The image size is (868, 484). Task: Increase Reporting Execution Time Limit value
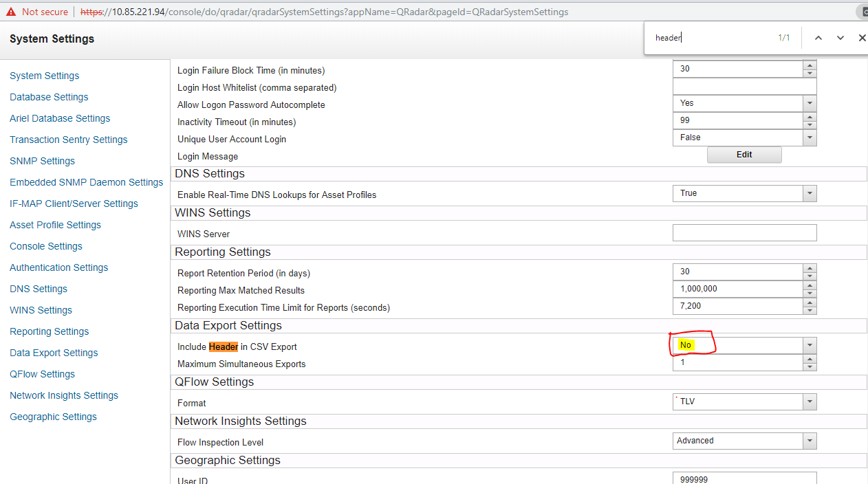[810, 302]
